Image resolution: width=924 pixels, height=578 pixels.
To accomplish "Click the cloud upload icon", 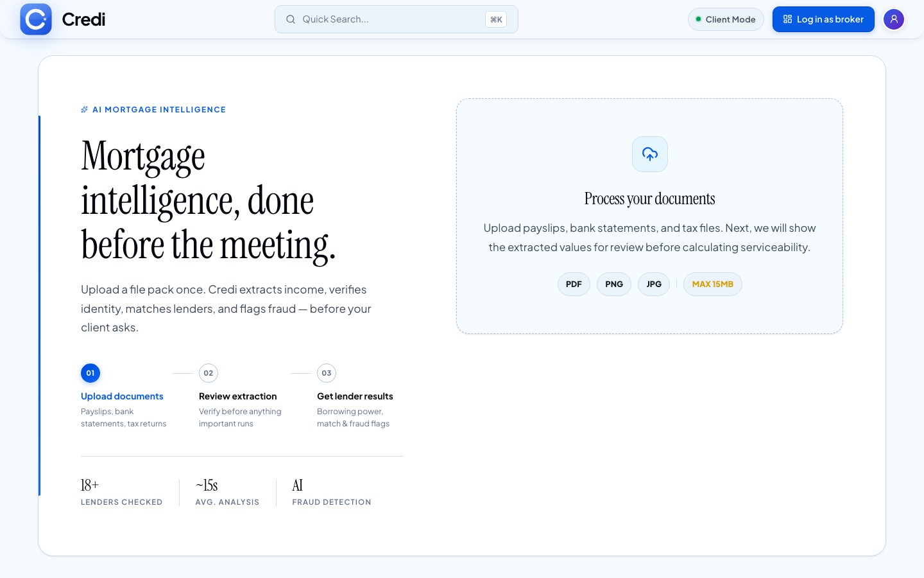I will click(650, 154).
